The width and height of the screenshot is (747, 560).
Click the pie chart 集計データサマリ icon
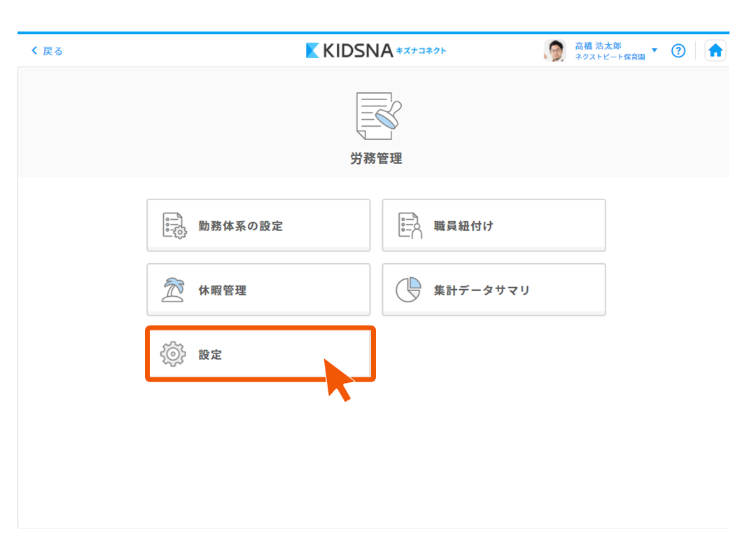[x=409, y=290]
